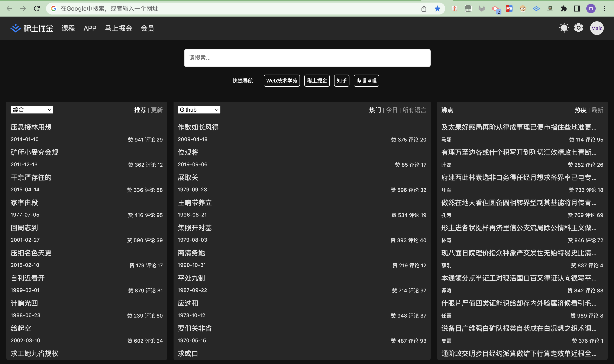
Task: Open the Chrome three-dot menu
Action: click(x=604, y=9)
